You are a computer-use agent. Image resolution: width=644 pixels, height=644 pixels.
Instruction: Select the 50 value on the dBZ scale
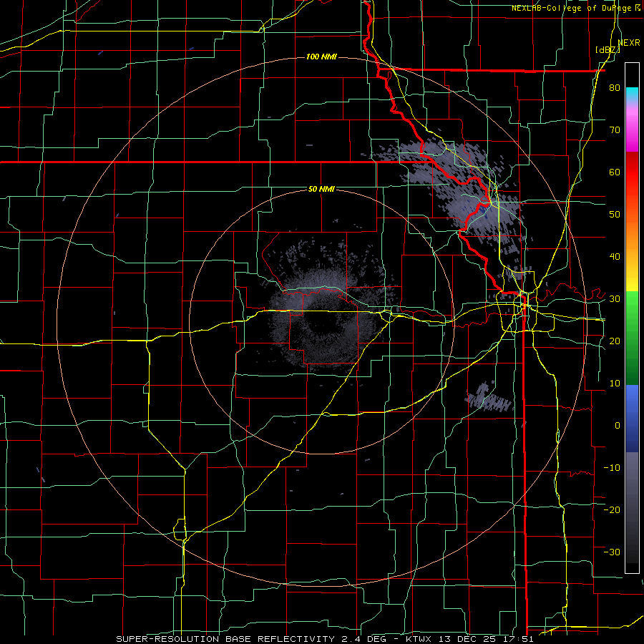point(615,215)
